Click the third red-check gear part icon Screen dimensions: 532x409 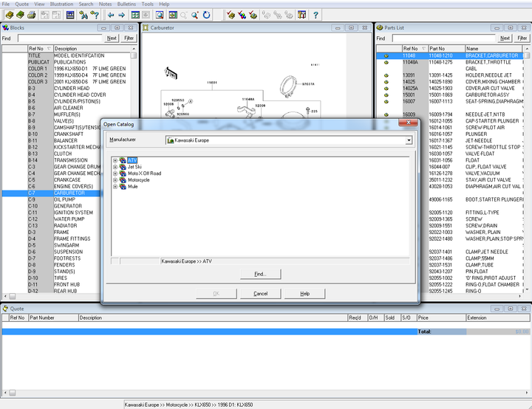(253, 15)
